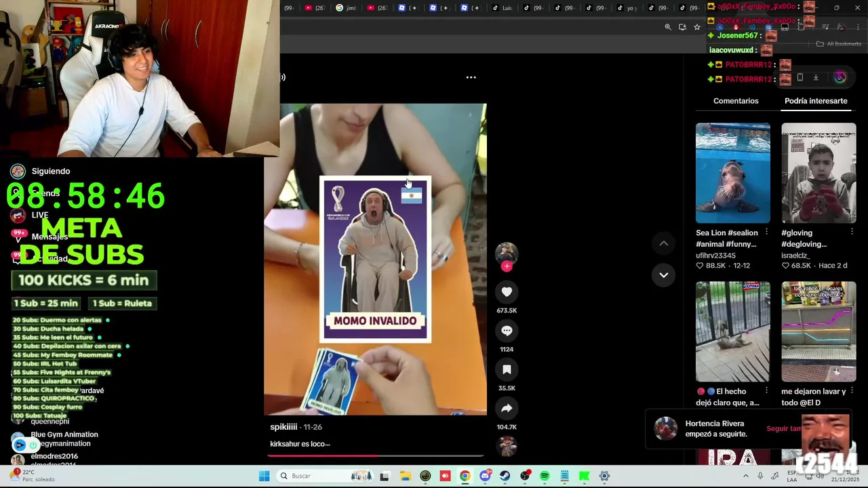Open Discord from the taskbar
This screenshot has width=868, height=488.
click(485, 476)
